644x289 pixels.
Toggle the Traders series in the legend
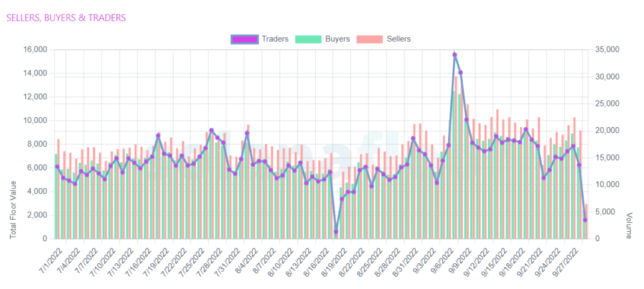pos(275,39)
